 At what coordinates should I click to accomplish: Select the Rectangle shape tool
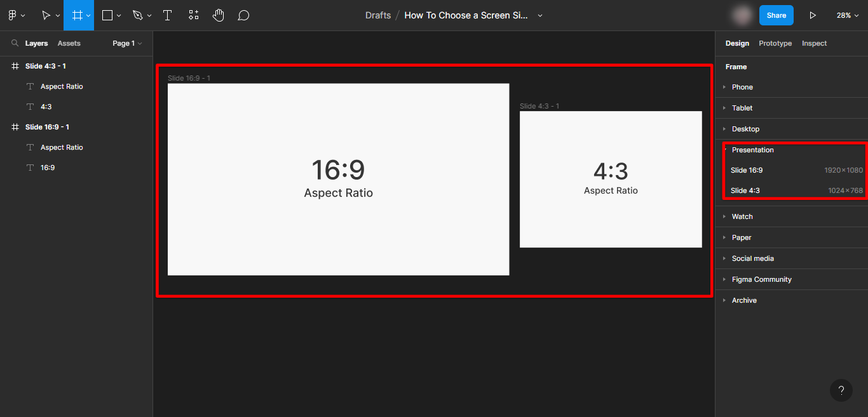coord(107,15)
